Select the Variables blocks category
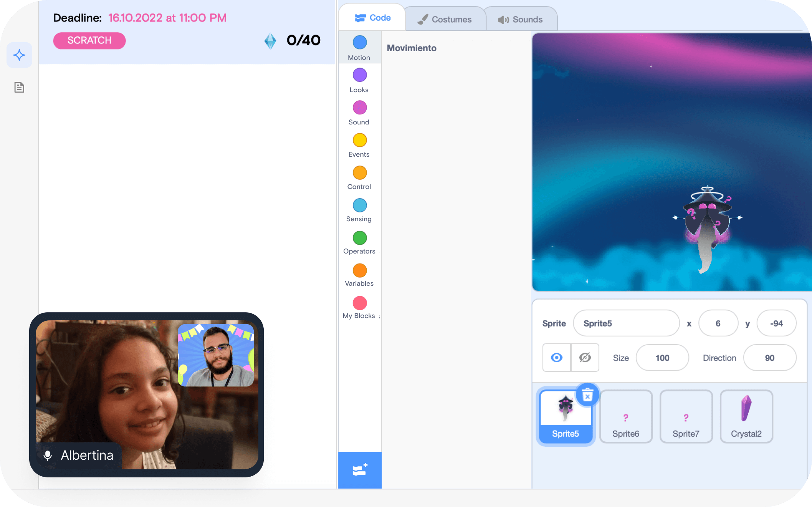Image resolution: width=812 pixels, height=507 pixels. click(359, 274)
